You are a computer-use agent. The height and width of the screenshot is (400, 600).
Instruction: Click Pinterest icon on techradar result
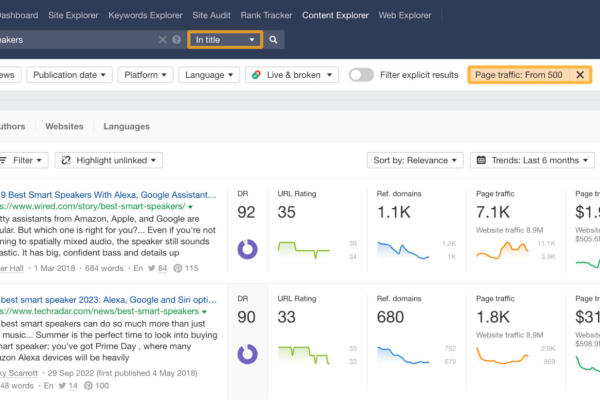click(88, 386)
